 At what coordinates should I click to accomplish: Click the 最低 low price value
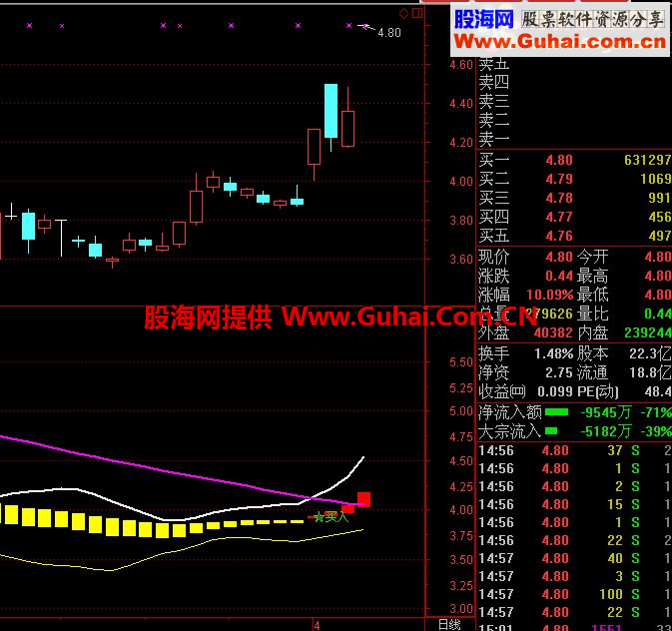(x=658, y=295)
